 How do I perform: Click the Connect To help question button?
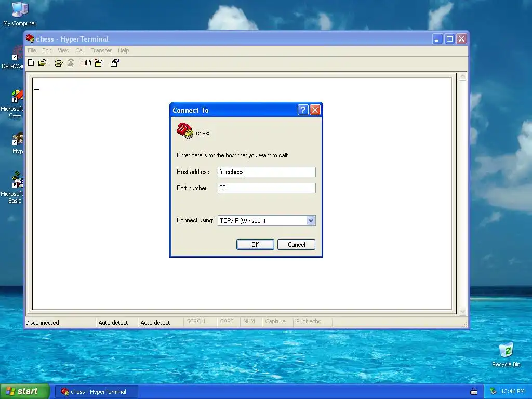(303, 110)
